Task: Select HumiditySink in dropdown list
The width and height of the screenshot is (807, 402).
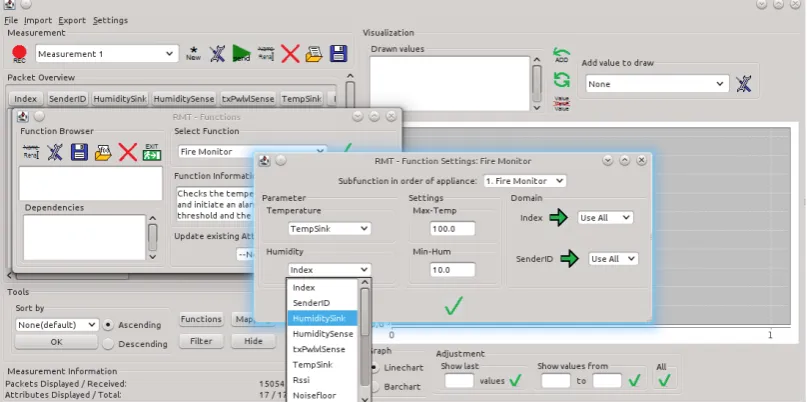Action: click(322, 318)
